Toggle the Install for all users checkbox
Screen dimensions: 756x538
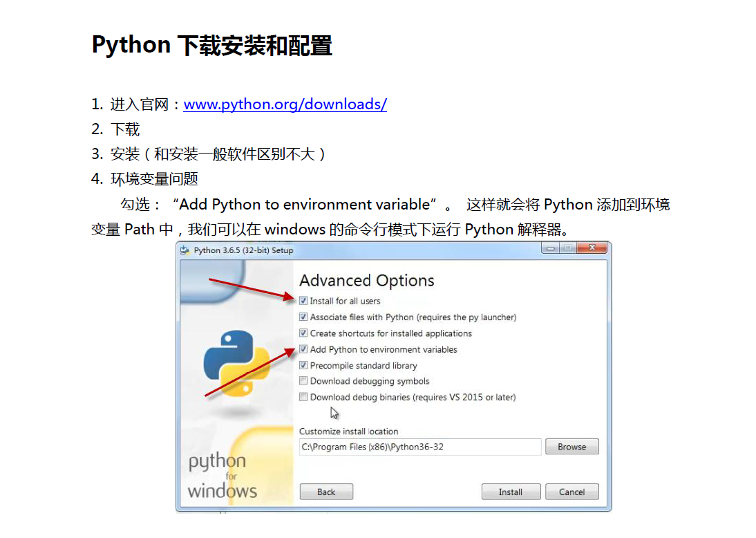coord(304,301)
